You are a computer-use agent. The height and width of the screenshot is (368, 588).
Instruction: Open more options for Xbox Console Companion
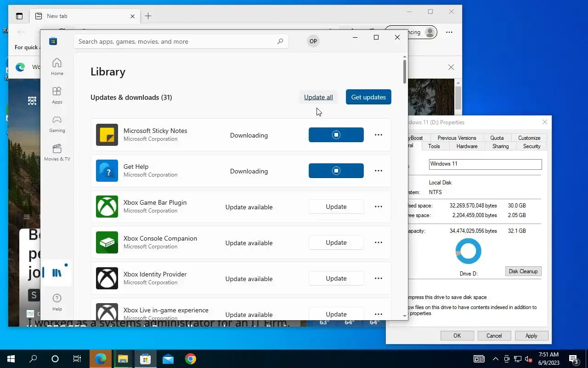[x=379, y=242]
